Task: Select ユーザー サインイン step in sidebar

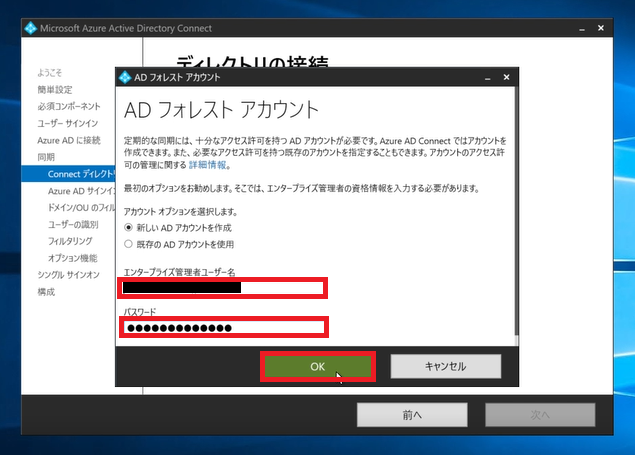Action: coord(68,123)
